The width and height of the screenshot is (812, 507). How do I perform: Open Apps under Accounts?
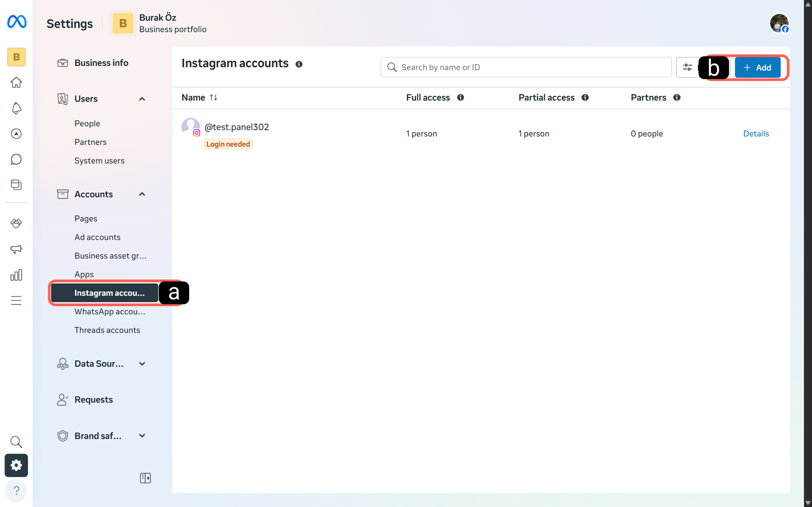tap(84, 275)
